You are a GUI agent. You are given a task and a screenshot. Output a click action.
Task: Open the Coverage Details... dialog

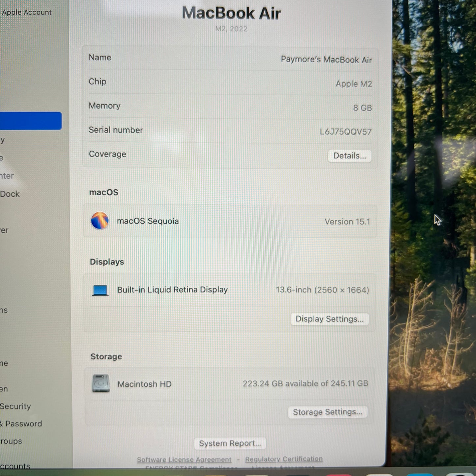(350, 156)
